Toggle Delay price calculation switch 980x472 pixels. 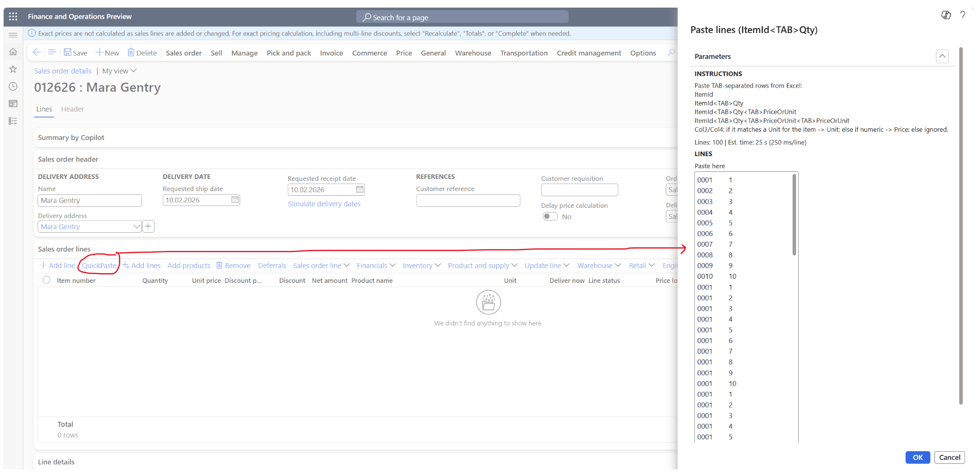pos(550,216)
